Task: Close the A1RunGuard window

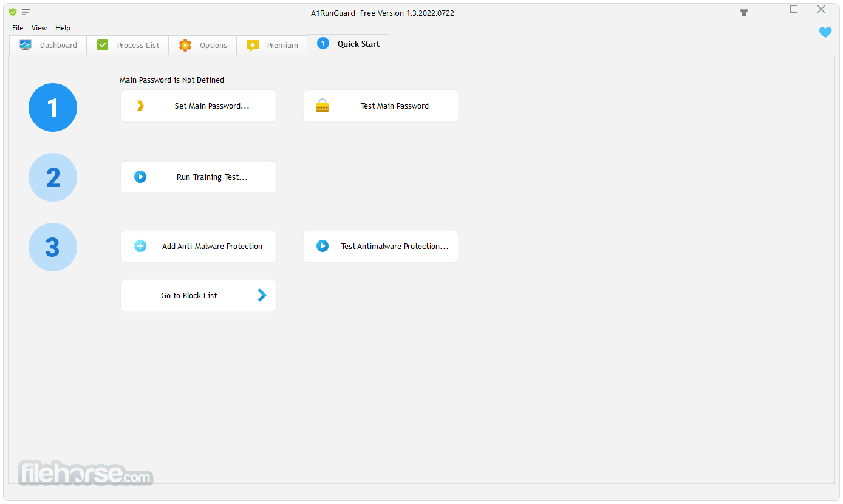Action: tap(821, 10)
